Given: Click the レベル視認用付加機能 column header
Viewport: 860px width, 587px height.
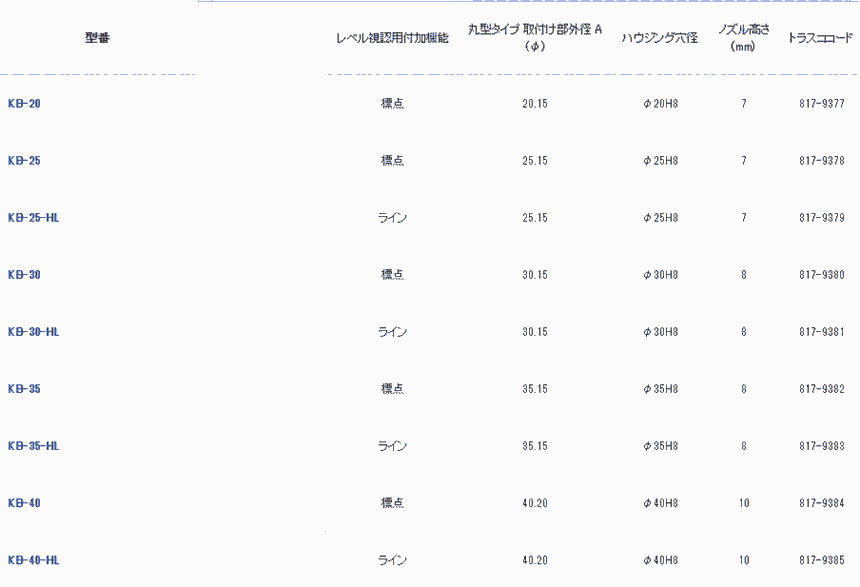Looking at the screenshot, I should click(392, 38).
